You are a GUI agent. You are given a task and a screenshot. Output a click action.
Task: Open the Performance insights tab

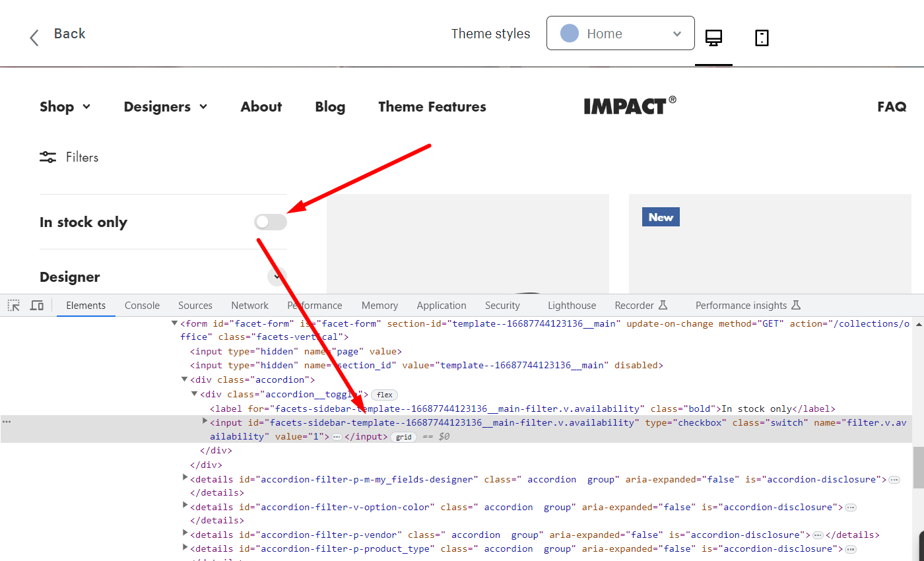(x=748, y=306)
